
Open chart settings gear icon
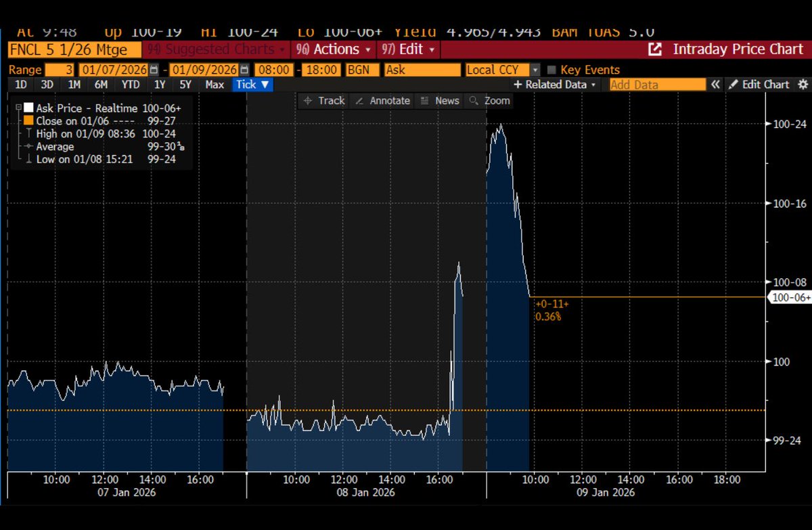pyautogui.click(x=803, y=85)
